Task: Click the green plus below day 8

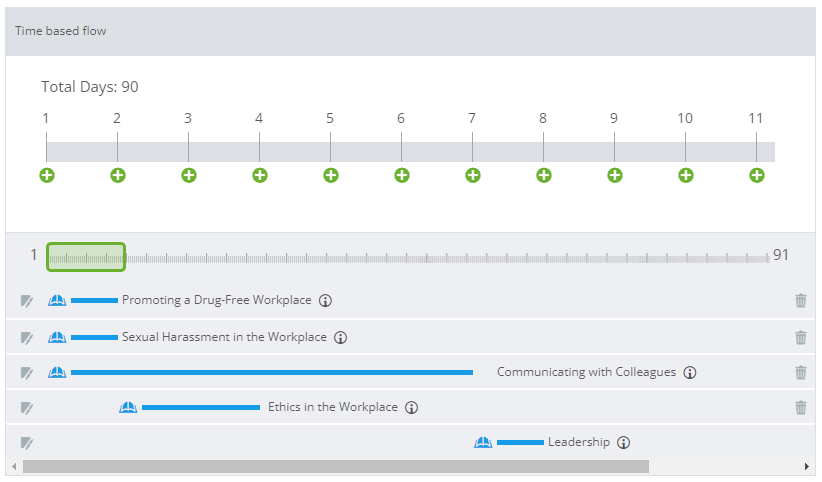Action: click(x=543, y=175)
